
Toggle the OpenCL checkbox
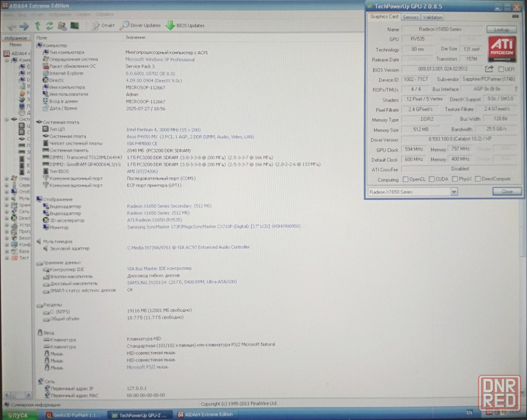click(x=406, y=179)
